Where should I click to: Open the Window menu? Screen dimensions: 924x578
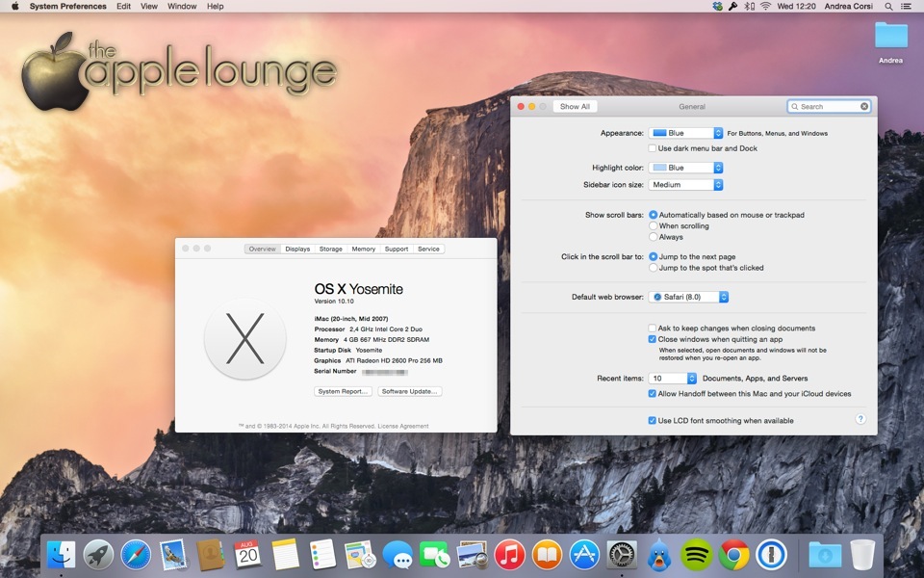(x=182, y=6)
